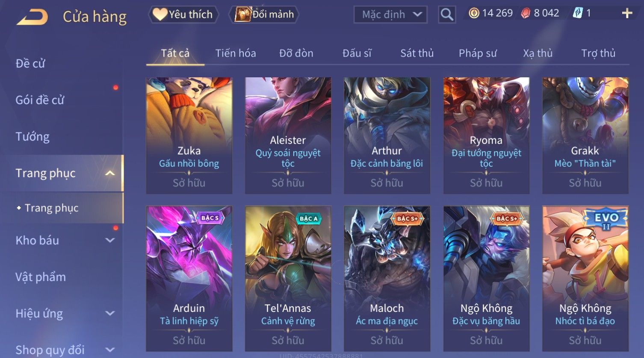
Task: Collapse the Trang phục sidebar section
Action: (x=110, y=173)
